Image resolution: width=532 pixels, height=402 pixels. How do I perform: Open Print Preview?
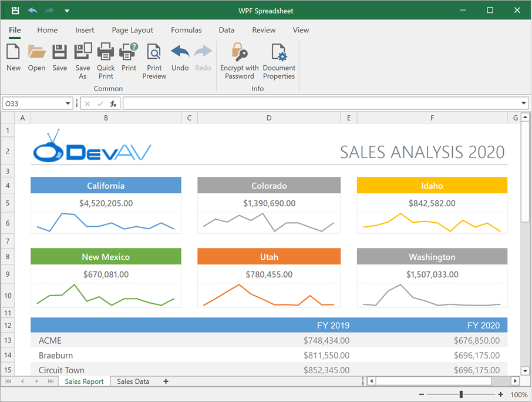pos(154,56)
